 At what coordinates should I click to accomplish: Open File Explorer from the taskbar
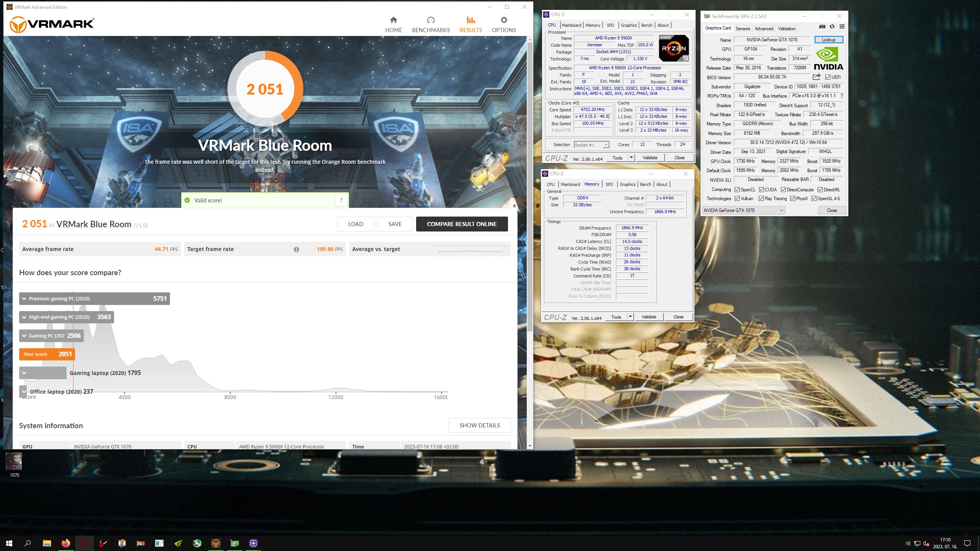pyautogui.click(x=47, y=543)
